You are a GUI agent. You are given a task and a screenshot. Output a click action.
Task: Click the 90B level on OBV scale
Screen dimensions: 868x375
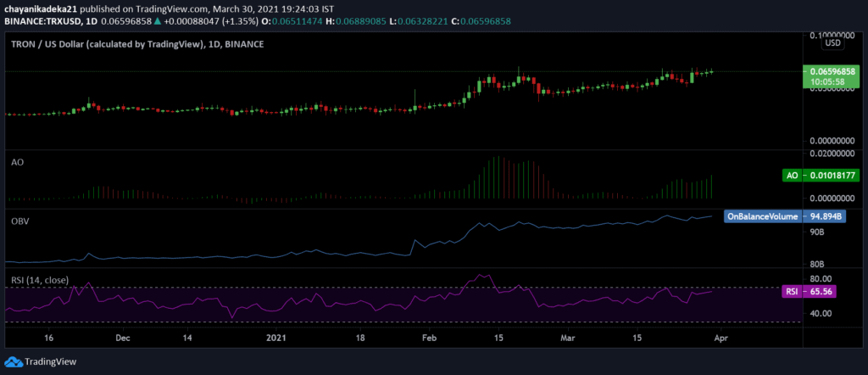coord(817,232)
